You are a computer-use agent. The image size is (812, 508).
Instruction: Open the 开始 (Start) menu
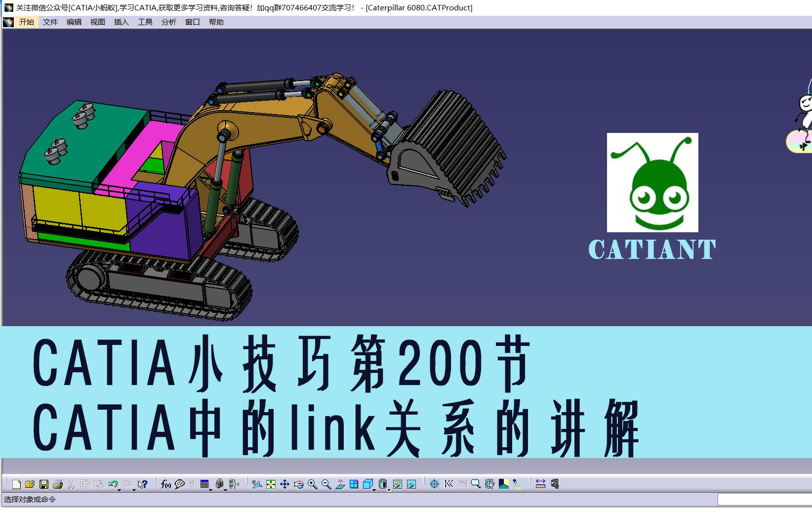point(27,22)
